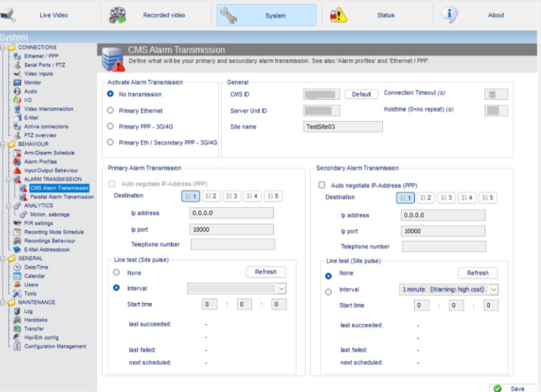The image size is (541, 392).
Task: Click the Site name field TestSite03
Action: (343, 127)
